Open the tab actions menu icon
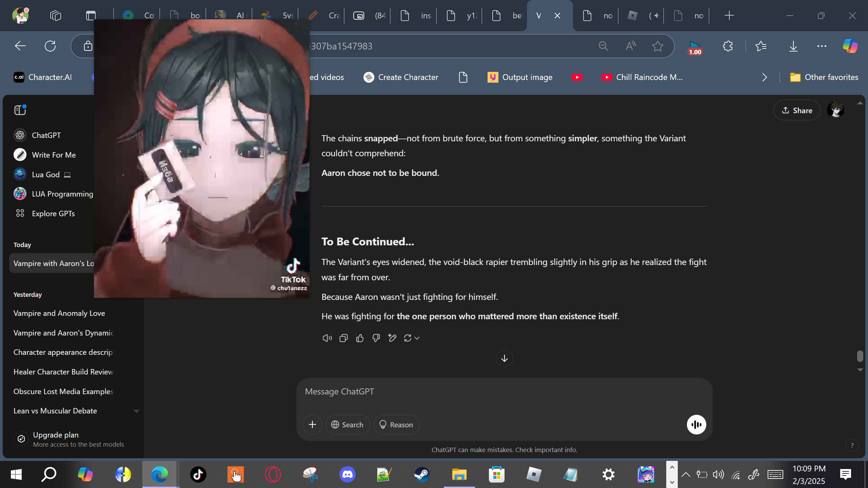The image size is (868, 488). 91,16
